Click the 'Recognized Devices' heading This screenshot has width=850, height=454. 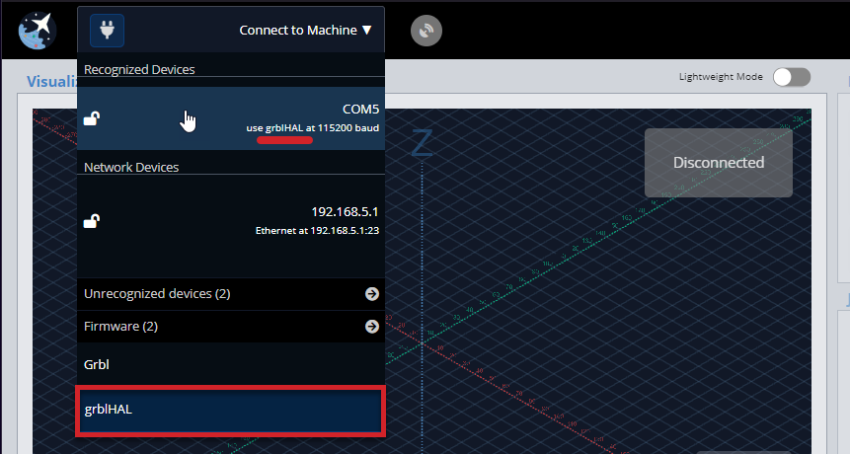click(x=139, y=69)
